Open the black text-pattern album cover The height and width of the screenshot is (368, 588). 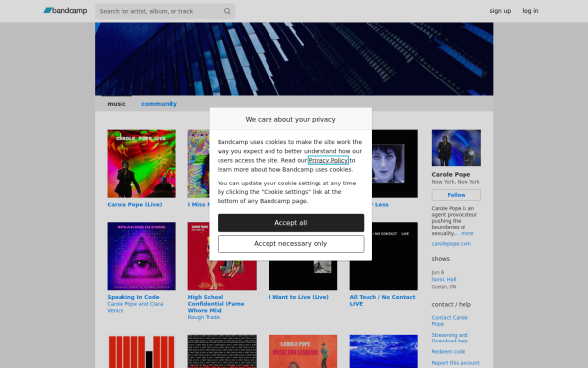(x=222, y=351)
